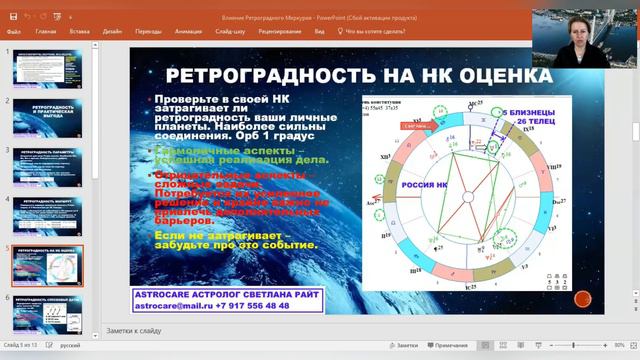Viewport: 640px width, 360px height.
Task: Save the presentation with the quick-access Save icon
Action: tap(13, 17)
